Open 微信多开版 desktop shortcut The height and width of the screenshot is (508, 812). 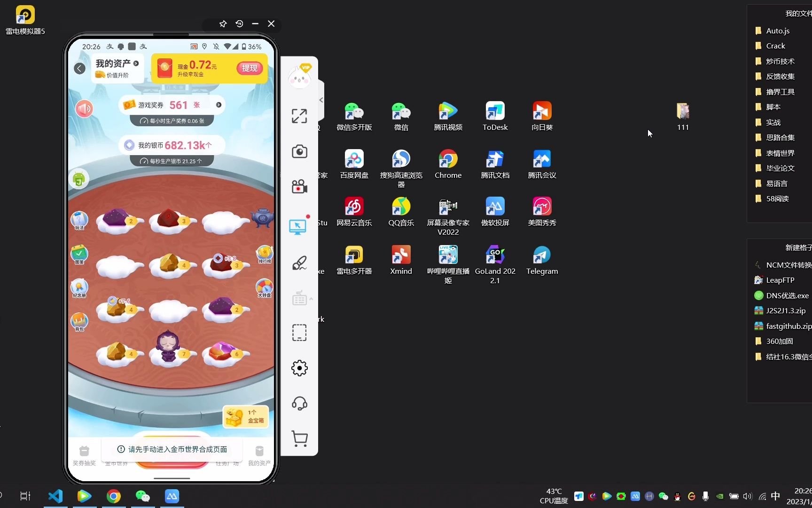point(354,117)
